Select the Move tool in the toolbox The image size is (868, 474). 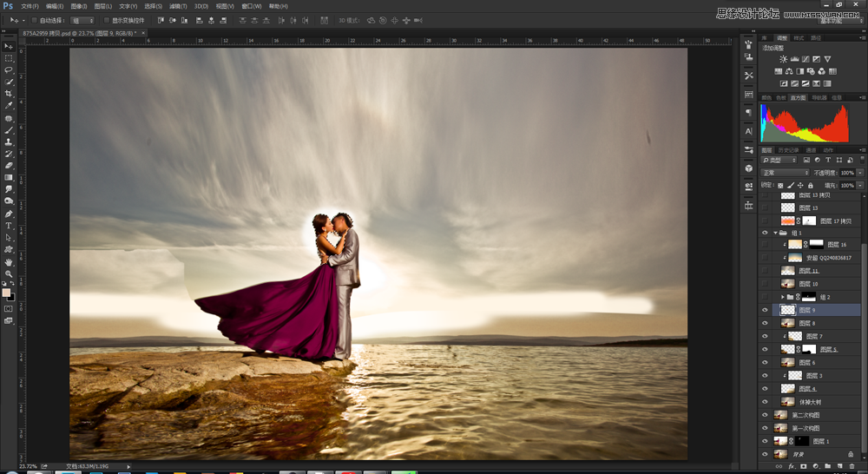(9, 46)
